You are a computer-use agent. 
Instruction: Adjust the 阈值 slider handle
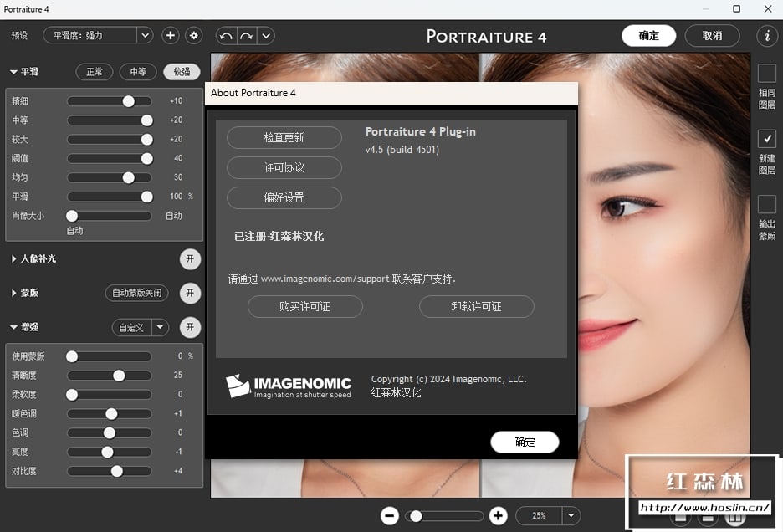click(x=147, y=158)
